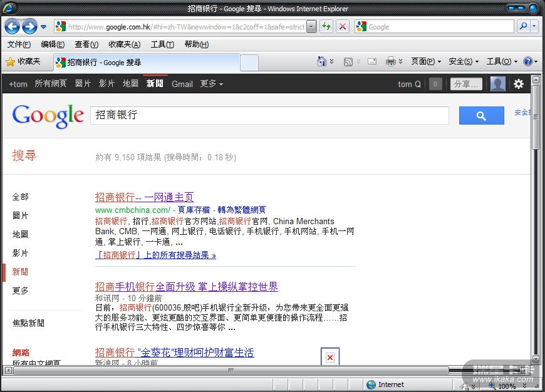Viewport: 545px width, 392px height.
Task: Click the Google search query input field
Action: coord(269,116)
